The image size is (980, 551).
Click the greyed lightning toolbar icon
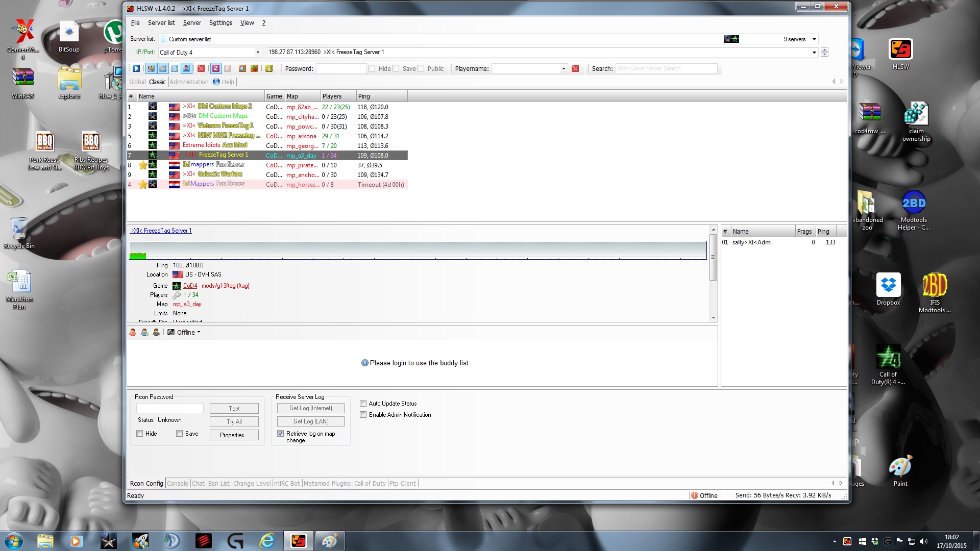228,68
